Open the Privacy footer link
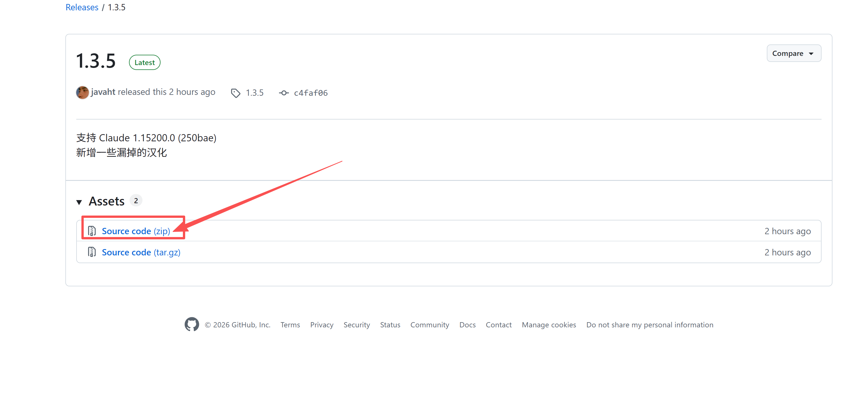This screenshot has height=399, width=868. pos(322,325)
